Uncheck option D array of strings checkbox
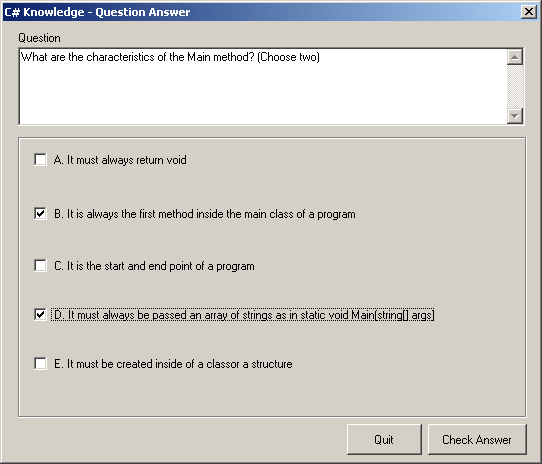The height and width of the screenshot is (464, 542). [40, 315]
